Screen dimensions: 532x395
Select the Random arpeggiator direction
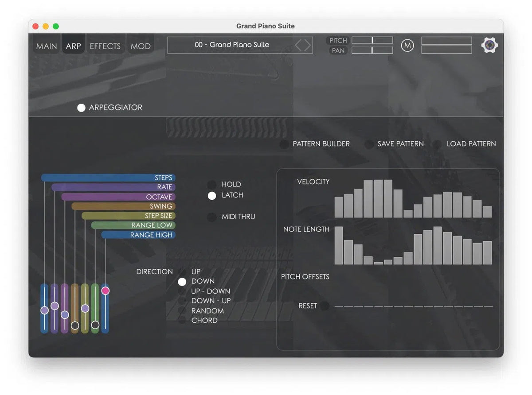(x=182, y=311)
